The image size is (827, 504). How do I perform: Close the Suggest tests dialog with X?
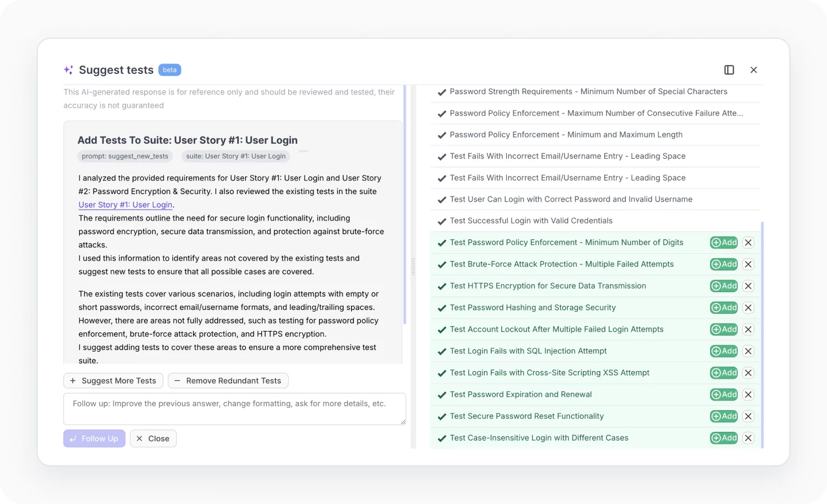pos(754,70)
